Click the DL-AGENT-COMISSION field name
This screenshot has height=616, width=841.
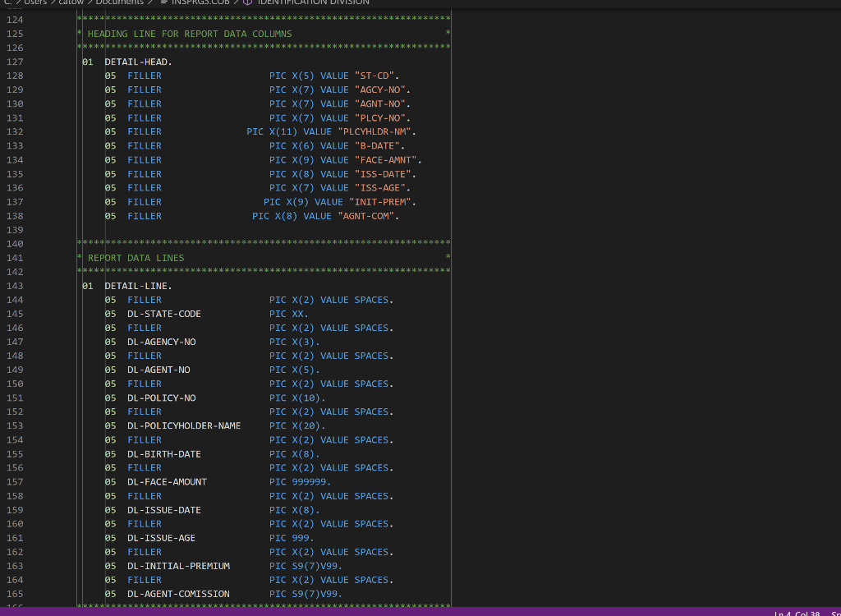pos(178,594)
